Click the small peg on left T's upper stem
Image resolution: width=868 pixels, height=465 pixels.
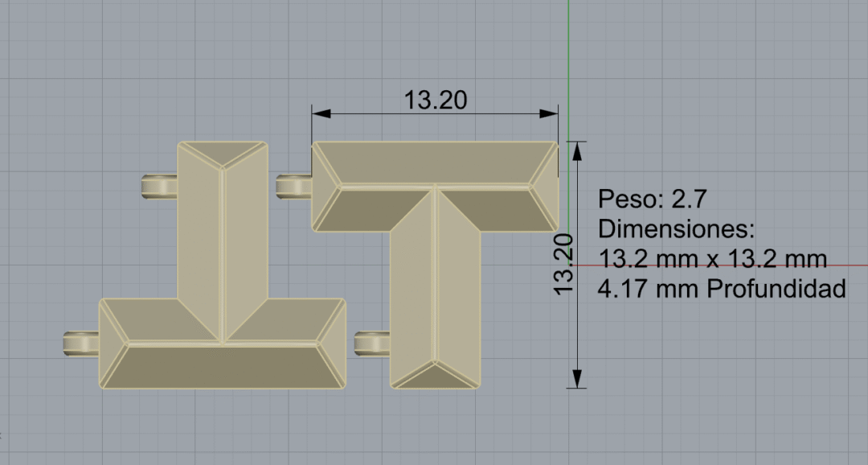pos(158,187)
